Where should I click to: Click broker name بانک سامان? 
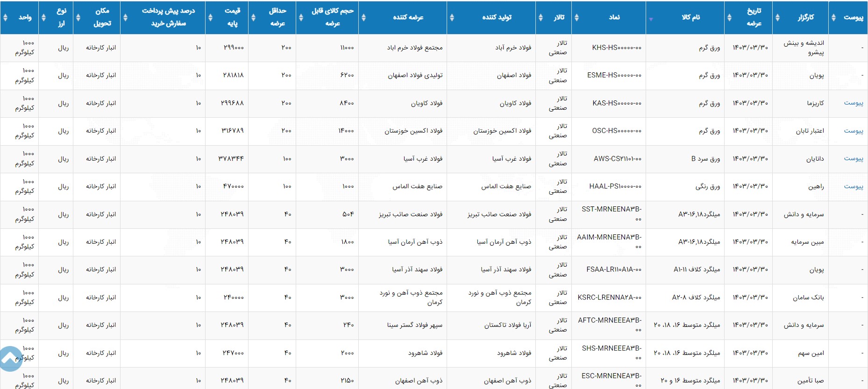[808, 297]
